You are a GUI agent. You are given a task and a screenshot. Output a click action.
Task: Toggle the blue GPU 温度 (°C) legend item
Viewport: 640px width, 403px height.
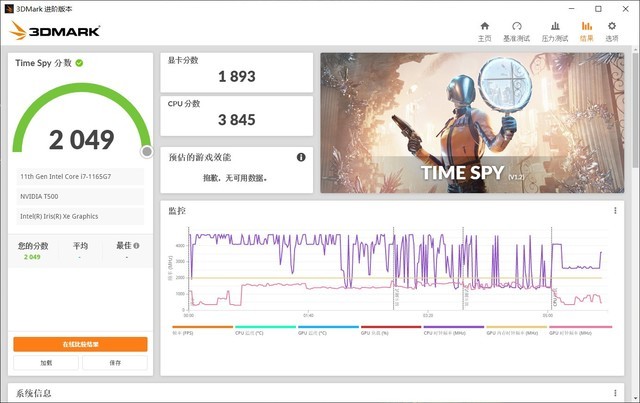click(x=328, y=330)
